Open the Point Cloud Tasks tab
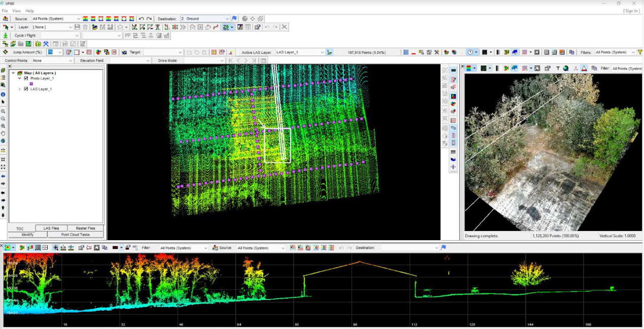Screen dimensions: 644x329 click(x=75, y=235)
